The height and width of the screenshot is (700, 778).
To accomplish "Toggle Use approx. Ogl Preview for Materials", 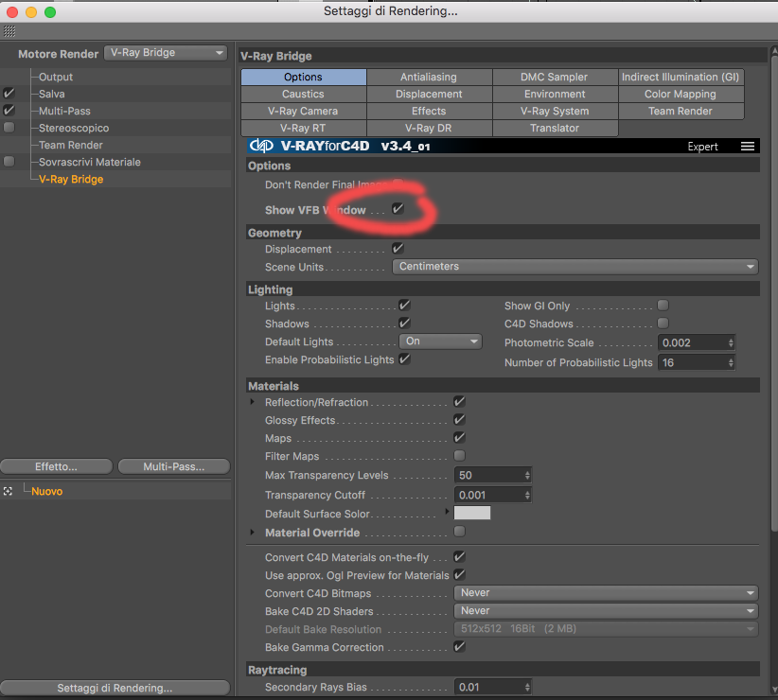I will pos(459,574).
